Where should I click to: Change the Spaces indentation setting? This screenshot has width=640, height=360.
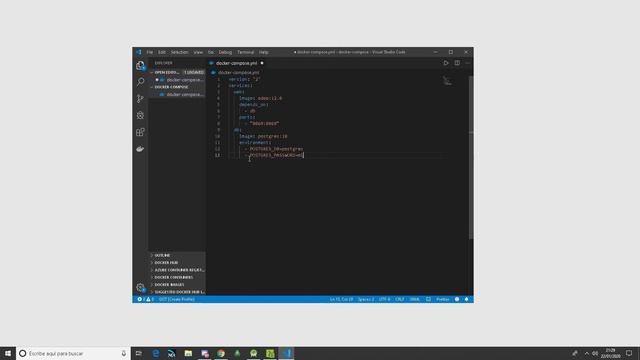(x=366, y=299)
